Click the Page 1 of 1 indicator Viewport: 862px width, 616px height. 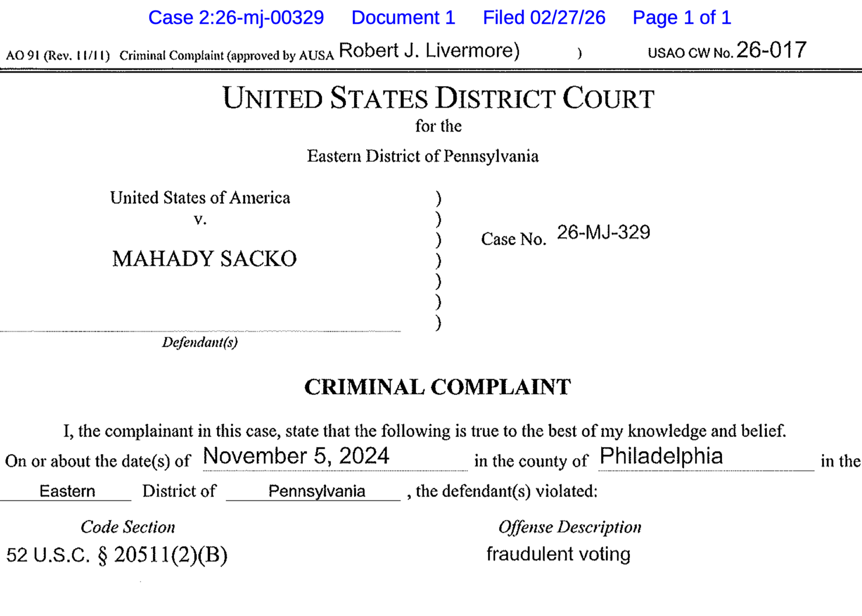[682, 18]
